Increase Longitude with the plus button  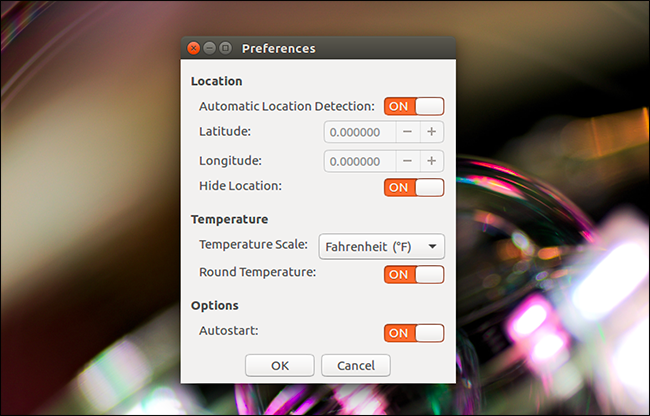432,161
